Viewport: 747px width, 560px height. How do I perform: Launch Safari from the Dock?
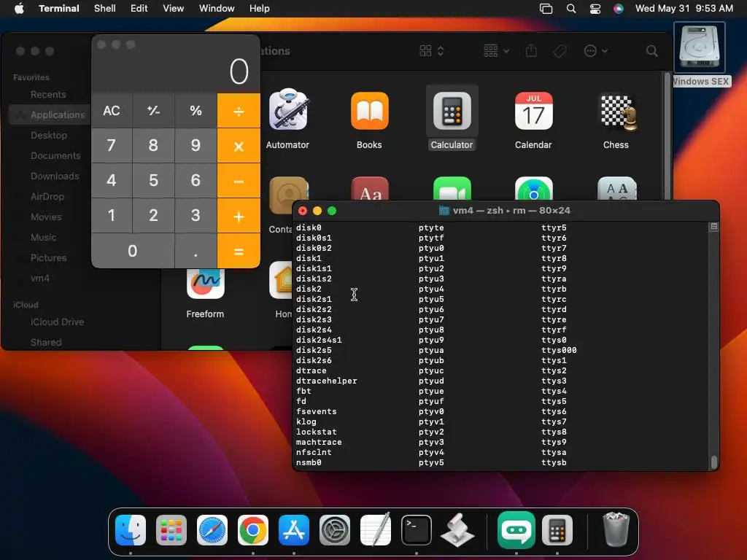pyautogui.click(x=212, y=530)
